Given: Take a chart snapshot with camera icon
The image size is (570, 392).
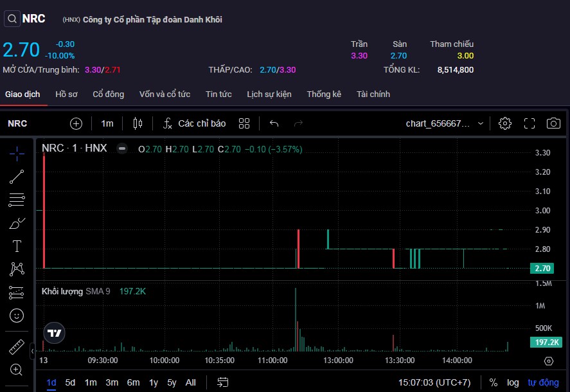Looking at the screenshot, I should pyautogui.click(x=553, y=123).
